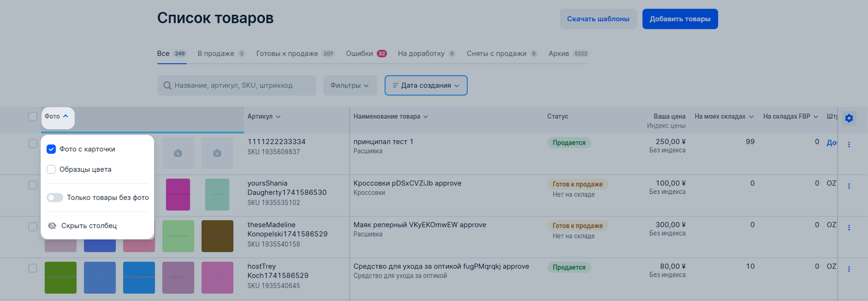The height and width of the screenshot is (301, 868).
Task: Enable Только товары без фото toggle
Action: coord(55,198)
